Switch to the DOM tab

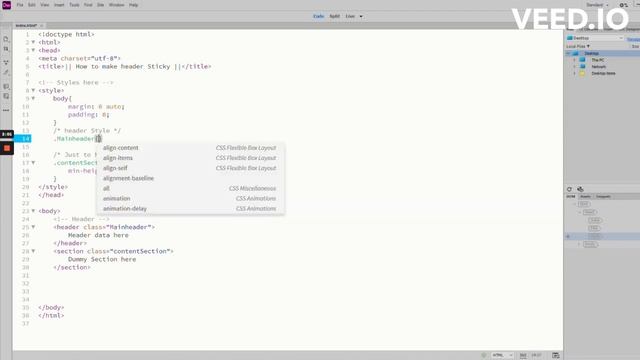[571, 196]
